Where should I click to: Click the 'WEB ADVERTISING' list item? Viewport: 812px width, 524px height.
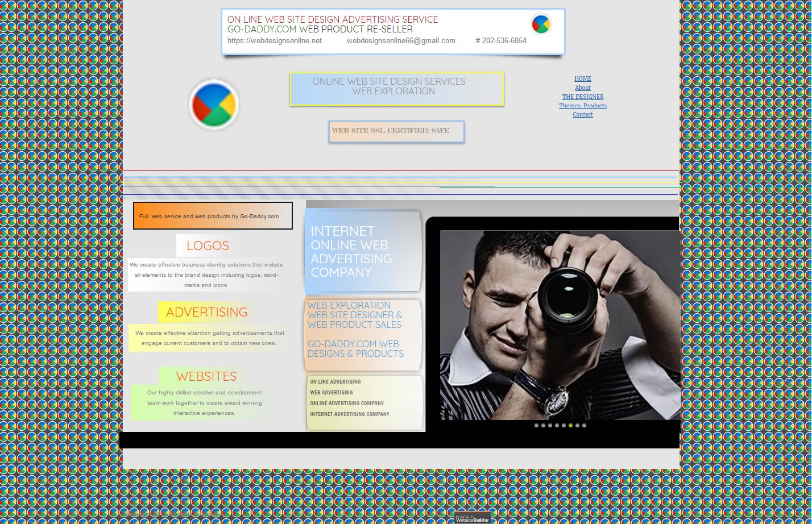pos(332,393)
